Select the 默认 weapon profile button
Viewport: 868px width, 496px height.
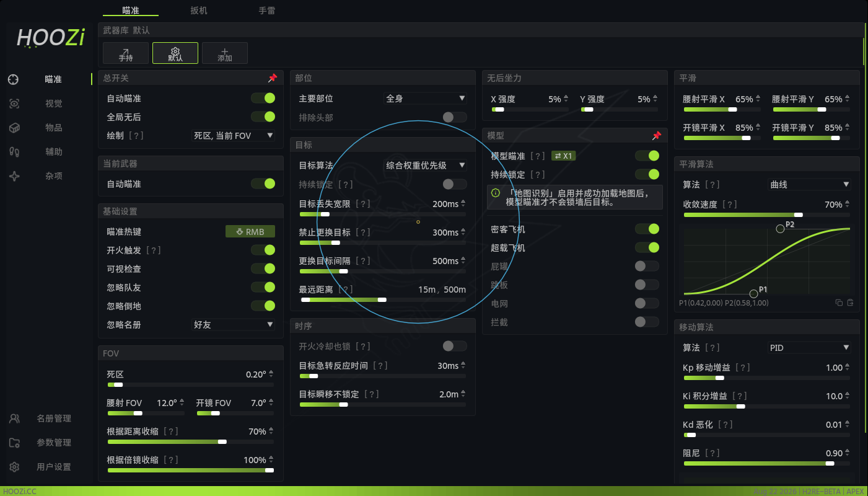click(175, 53)
